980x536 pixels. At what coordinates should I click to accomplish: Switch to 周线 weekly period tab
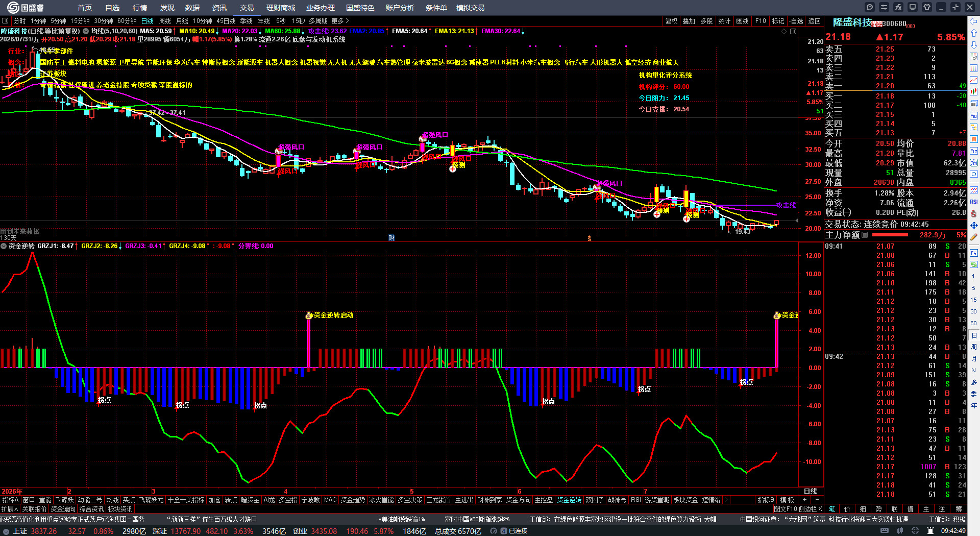[165, 21]
